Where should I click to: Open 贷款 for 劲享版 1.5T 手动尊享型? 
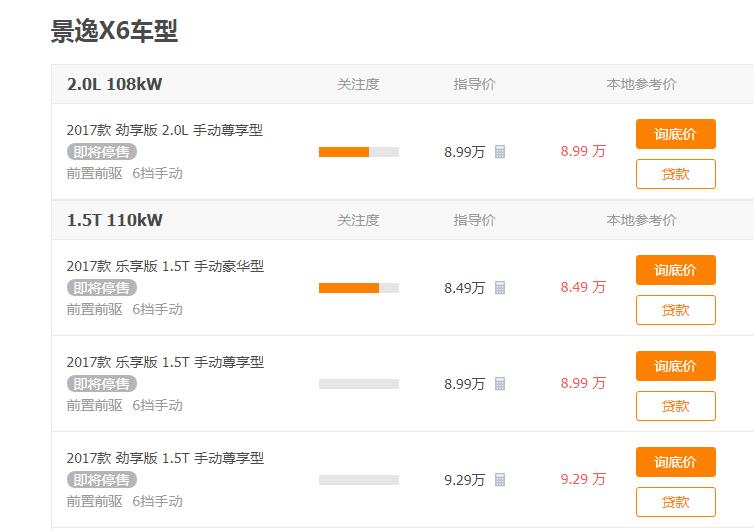(x=676, y=502)
